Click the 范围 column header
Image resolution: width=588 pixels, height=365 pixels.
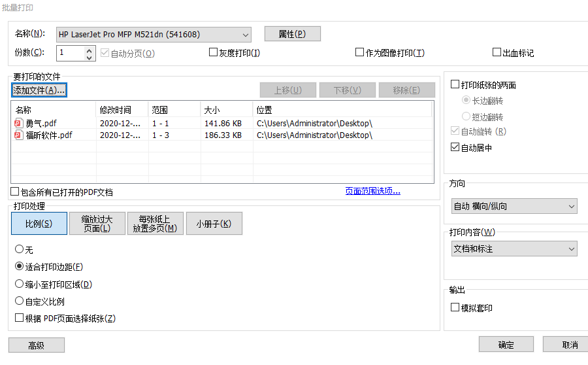[x=174, y=110]
